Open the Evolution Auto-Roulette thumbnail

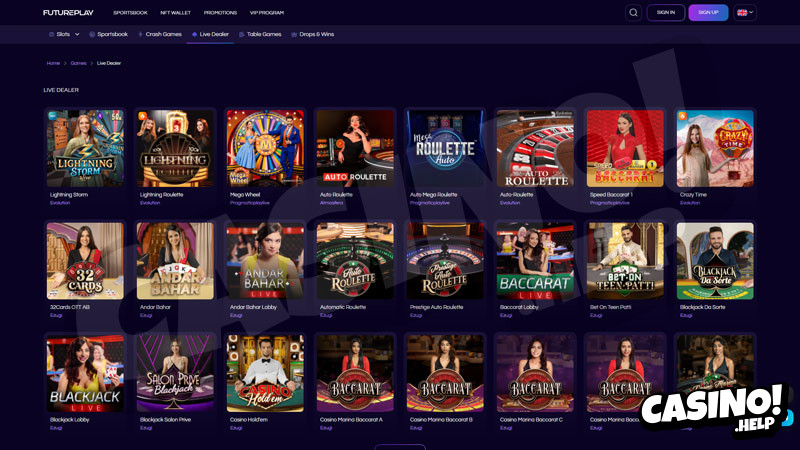click(x=535, y=148)
